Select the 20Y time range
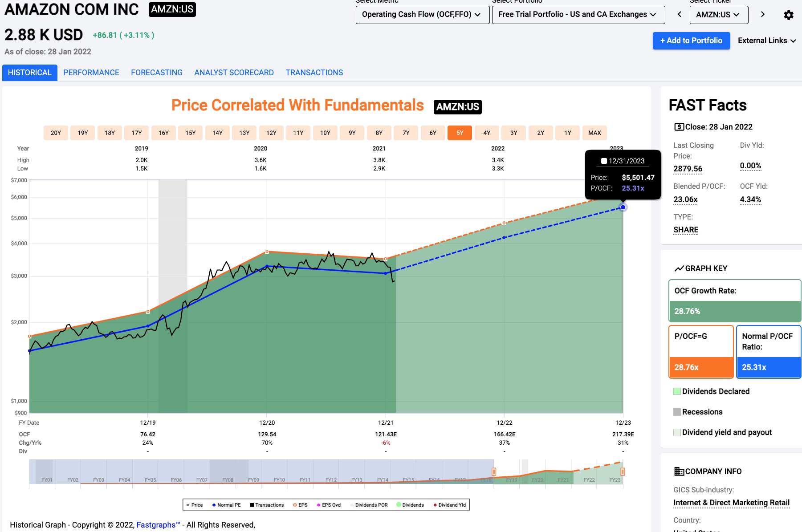The width and height of the screenshot is (802, 532). coord(56,133)
